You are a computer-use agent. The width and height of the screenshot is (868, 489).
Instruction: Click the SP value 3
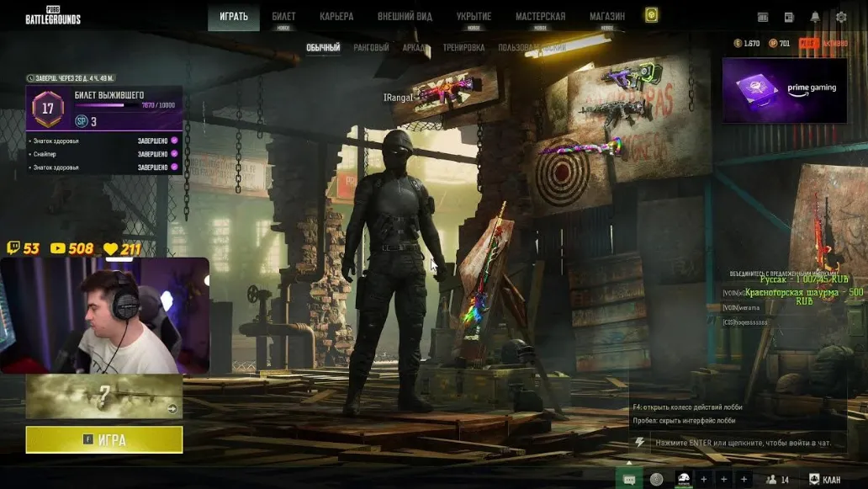point(93,122)
